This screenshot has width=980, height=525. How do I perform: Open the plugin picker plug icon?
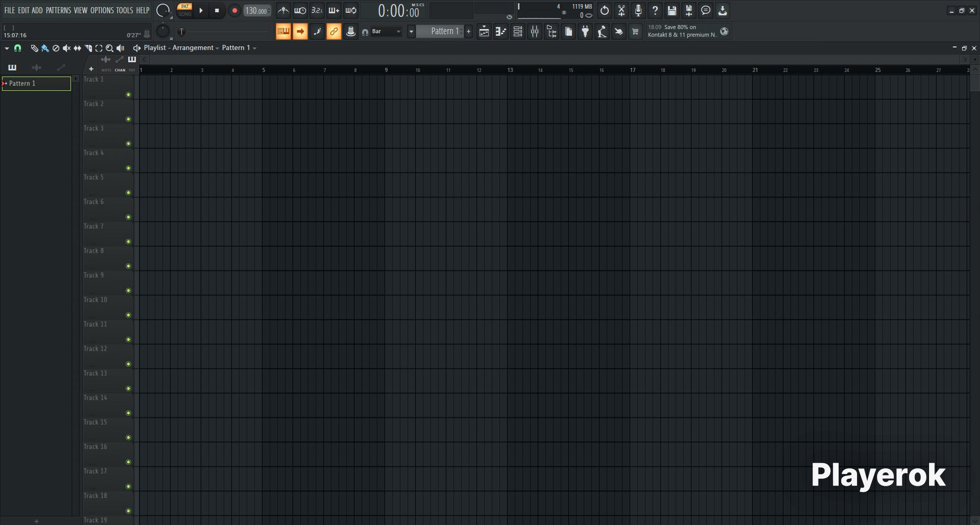pyautogui.click(x=585, y=32)
